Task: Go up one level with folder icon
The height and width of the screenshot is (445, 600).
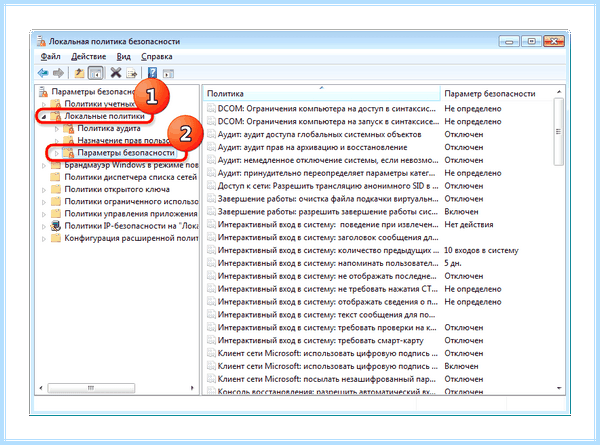Action: (x=79, y=73)
